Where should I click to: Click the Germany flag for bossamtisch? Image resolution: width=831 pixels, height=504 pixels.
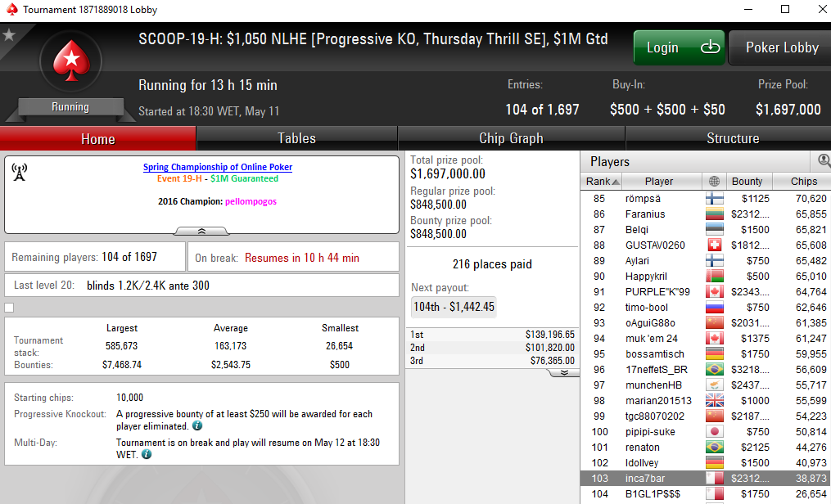point(715,354)
